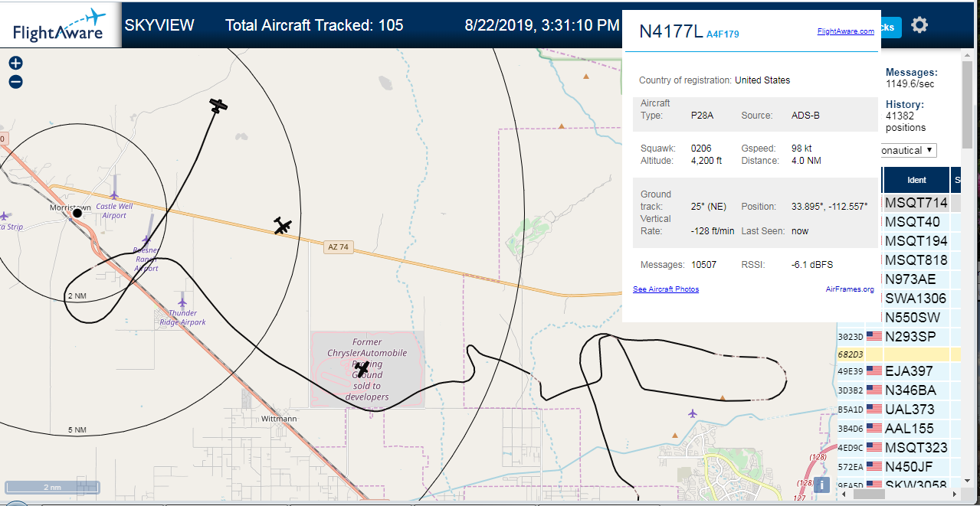
Task: Click the 3023D hex code cell
Action: (851, 336)
